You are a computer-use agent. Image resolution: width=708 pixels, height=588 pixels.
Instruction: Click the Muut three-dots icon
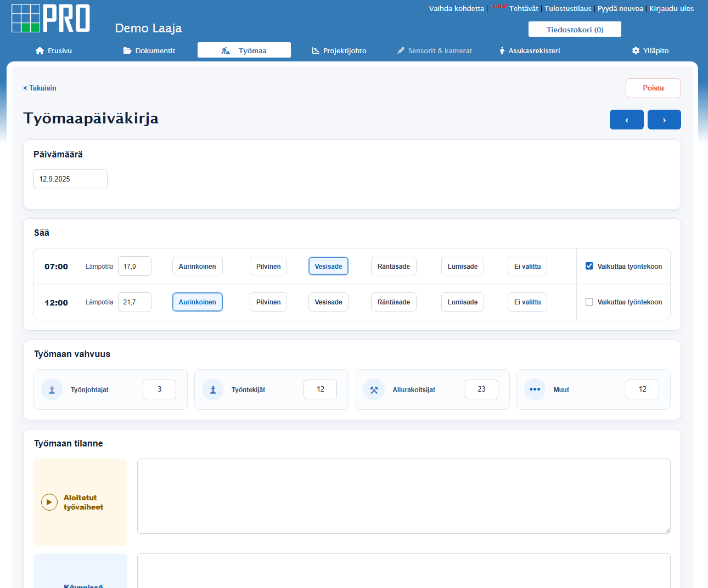pos(535,389)
